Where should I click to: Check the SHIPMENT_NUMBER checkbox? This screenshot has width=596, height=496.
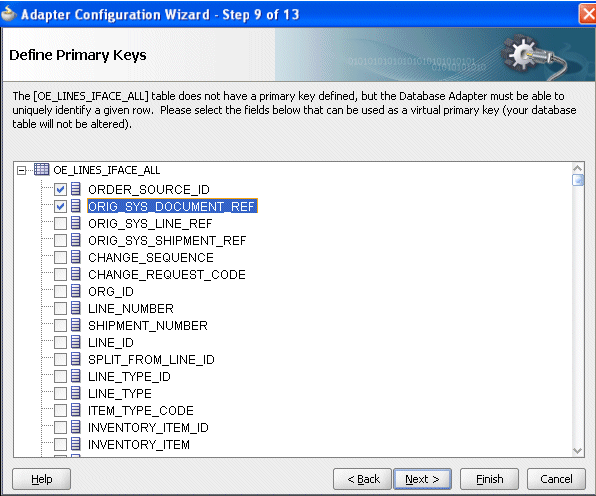click(60, 325)
